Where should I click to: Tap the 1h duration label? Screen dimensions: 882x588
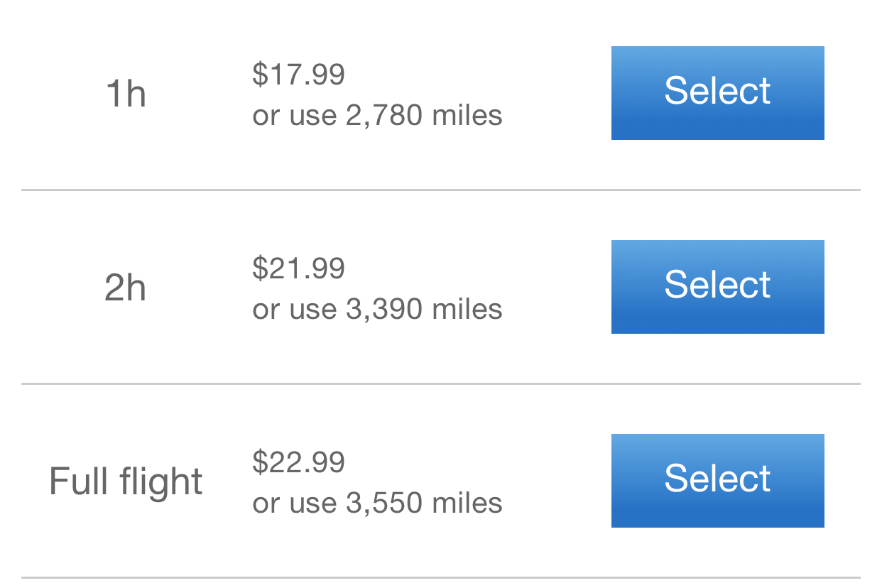(126, 93)
